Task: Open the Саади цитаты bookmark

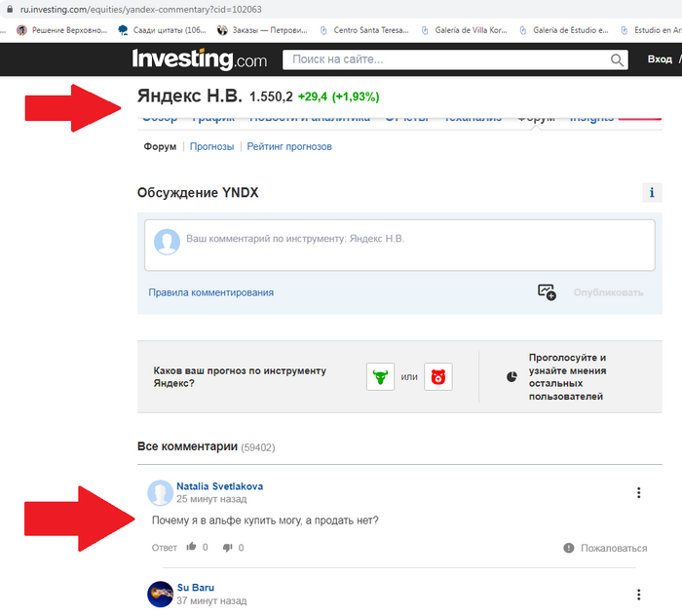Action: 163,30
